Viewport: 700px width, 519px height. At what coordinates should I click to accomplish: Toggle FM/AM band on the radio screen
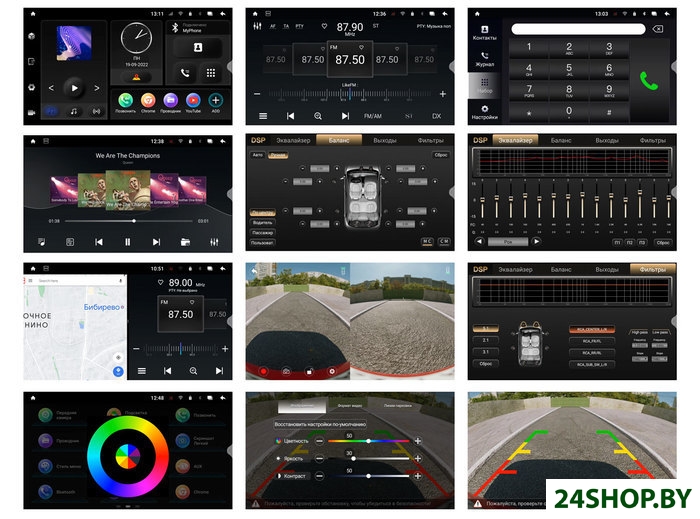point(372,116)
